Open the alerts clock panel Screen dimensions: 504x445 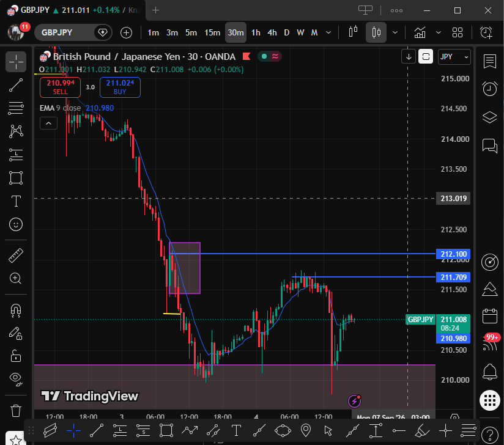pos(489,89)
